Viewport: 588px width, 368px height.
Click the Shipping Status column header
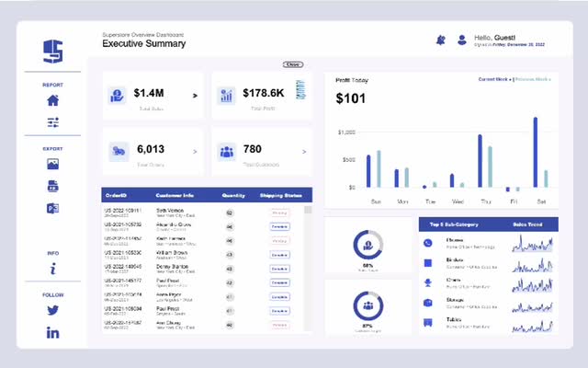click(x=281, y=196)
